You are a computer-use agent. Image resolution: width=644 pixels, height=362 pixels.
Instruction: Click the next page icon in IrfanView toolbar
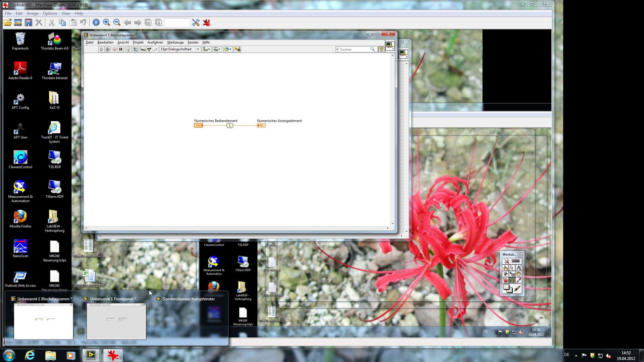pyautogui.click(x=158, y=22)
